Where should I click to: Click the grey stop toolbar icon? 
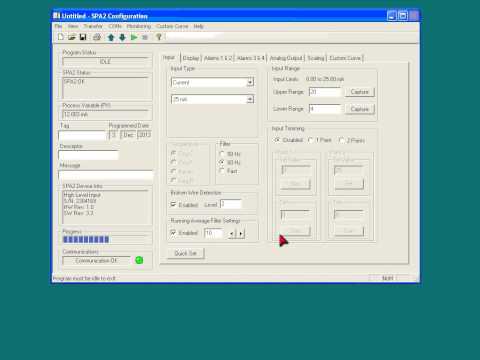[145, 37]
